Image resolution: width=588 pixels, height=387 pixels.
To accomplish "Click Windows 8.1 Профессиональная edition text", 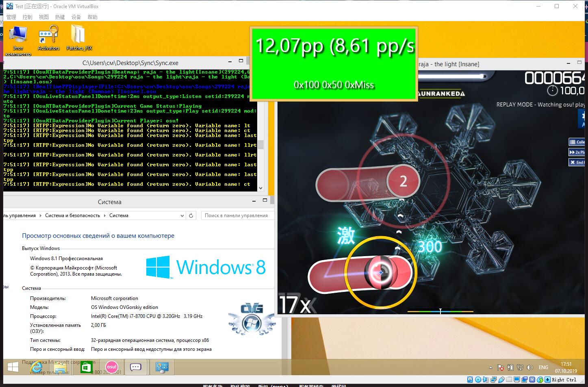I will tap(66, 259).
